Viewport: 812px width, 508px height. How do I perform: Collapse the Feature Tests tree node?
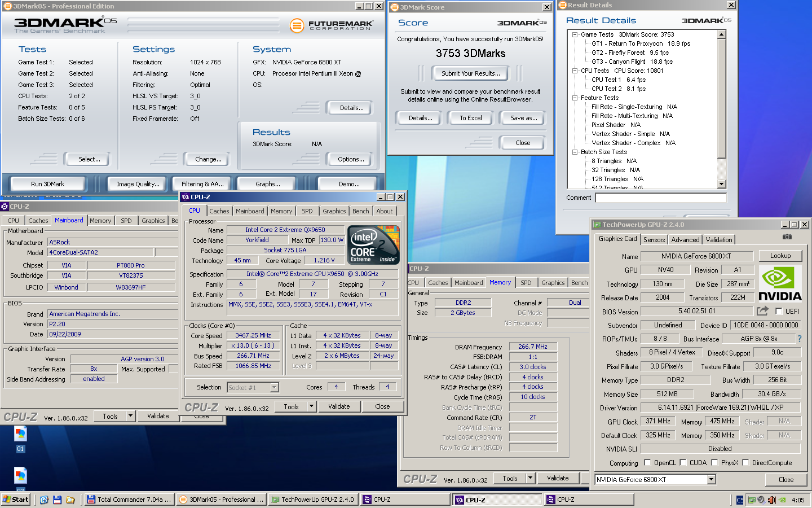[575, 98]
